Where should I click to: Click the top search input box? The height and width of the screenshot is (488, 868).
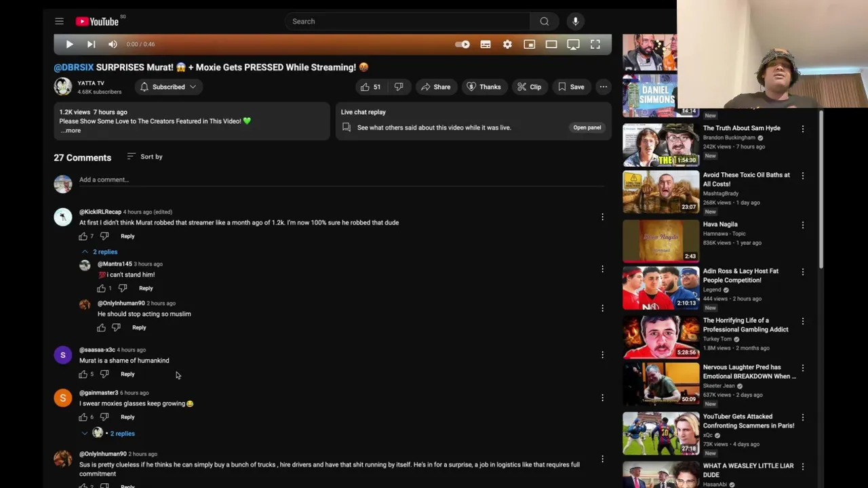click(407, 22)
